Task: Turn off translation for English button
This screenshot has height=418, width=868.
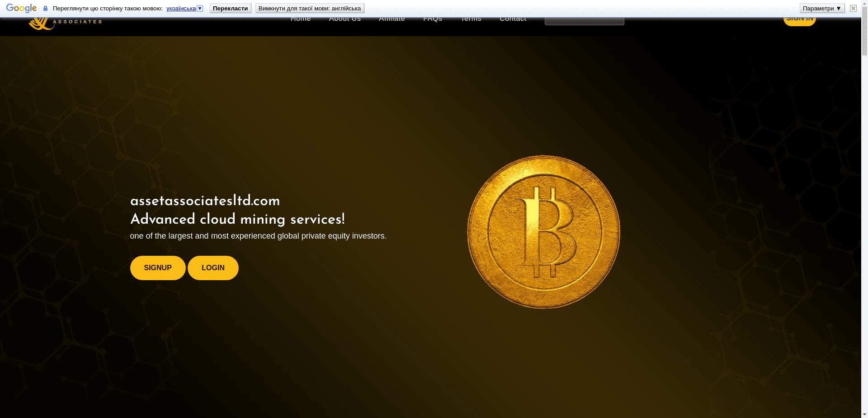Action: click(309, 9)
